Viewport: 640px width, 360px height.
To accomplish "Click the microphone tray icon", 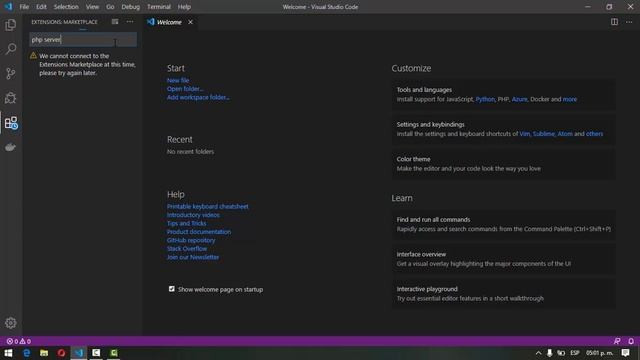I will [550, 353].
